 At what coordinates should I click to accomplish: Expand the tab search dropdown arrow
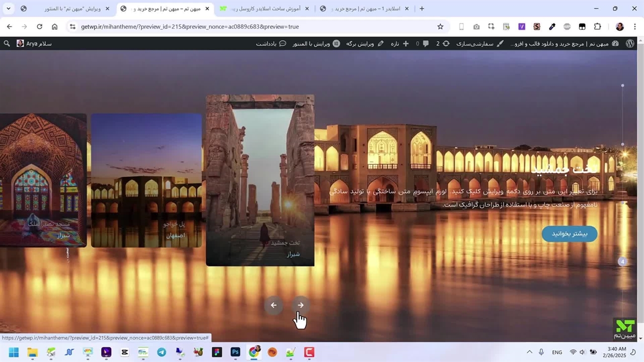8,9
